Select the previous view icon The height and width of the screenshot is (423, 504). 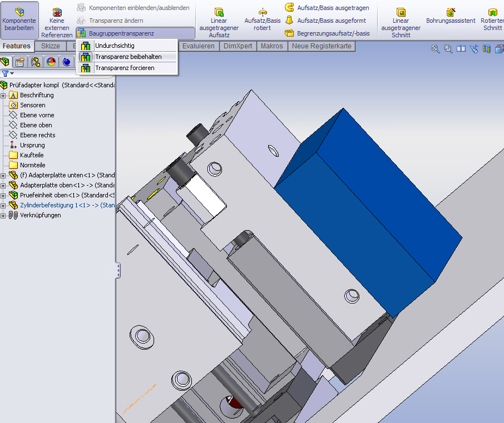point(473,49)
